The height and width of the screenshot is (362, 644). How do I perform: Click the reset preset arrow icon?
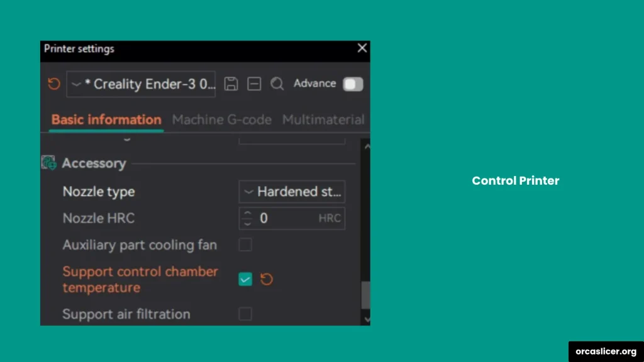coord(54,84)
